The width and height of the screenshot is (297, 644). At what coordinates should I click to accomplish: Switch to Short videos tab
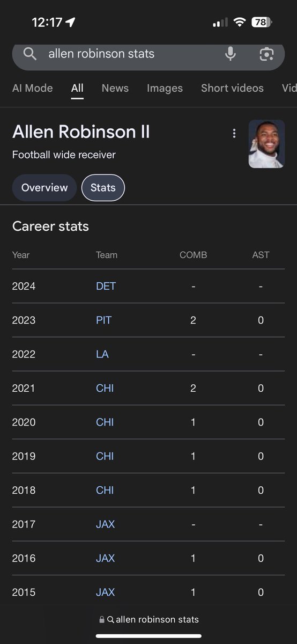pos(232,88)
